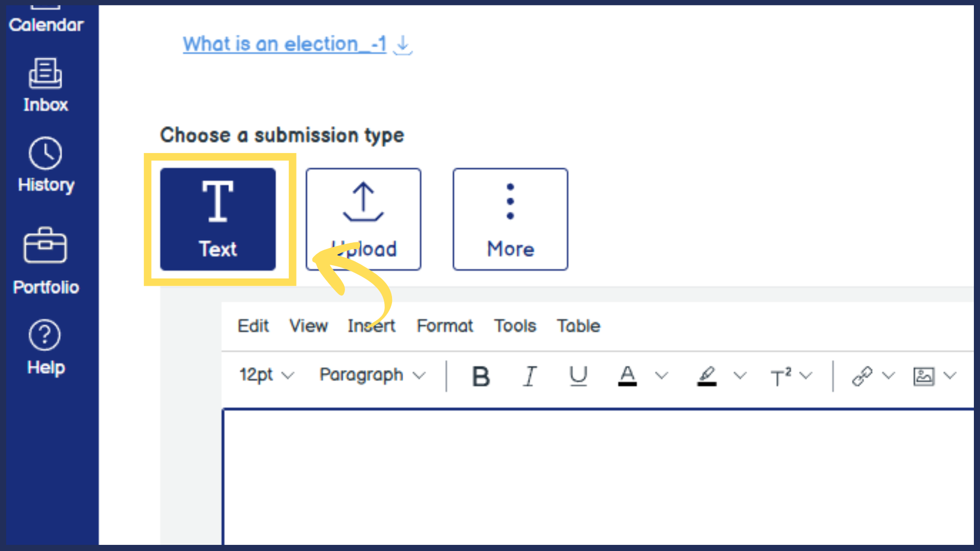Select the Text submission type
Viewport: 980px width, 551px height.
[218, 219]
